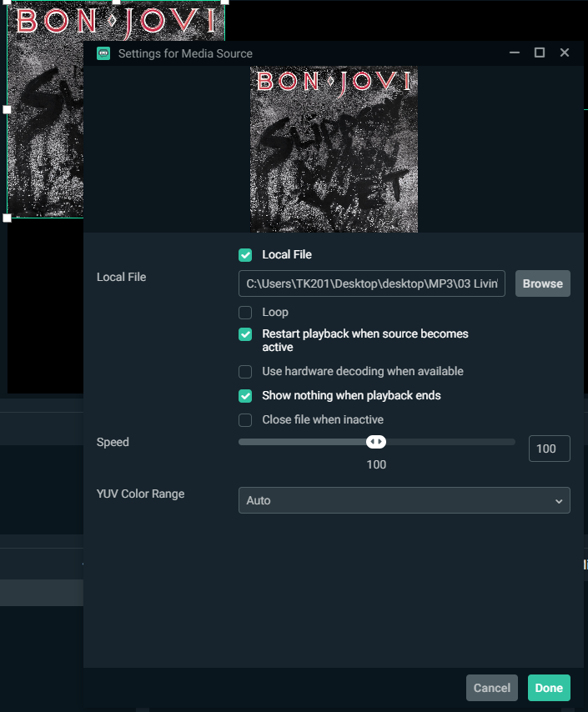The height and width of the screenshot is (712, 588).
Task: Enable the Loop checkbox
Action: pyautogui.click(x=245, y=313)
